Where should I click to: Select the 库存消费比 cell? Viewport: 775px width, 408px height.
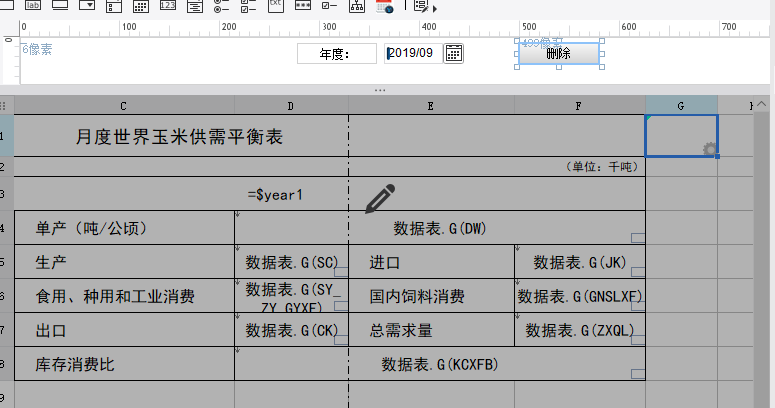point(125,363)
